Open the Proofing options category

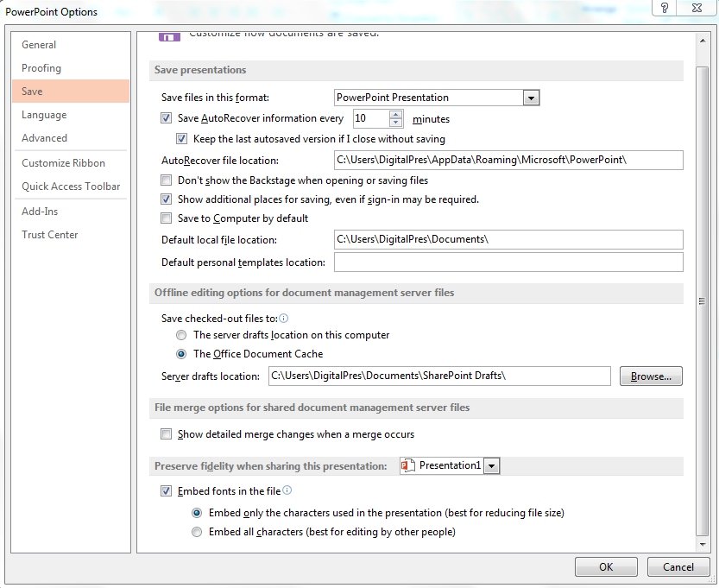coord(41,68)
